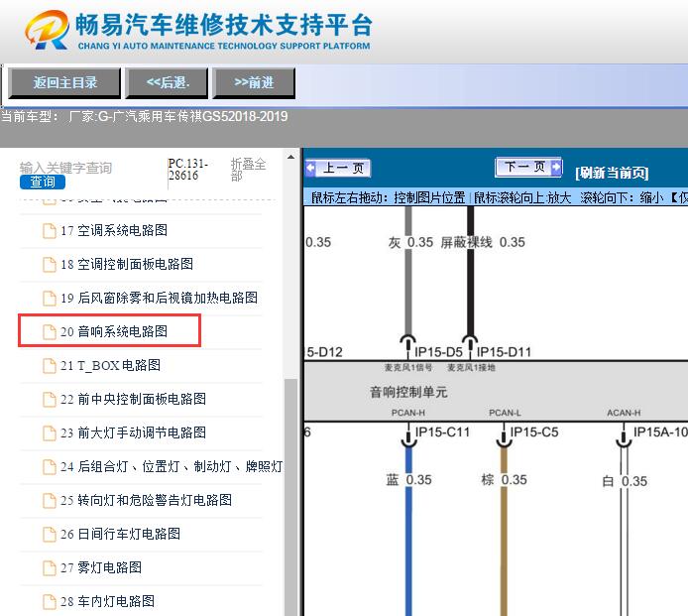The image size is (688, 616).
Task: Select 20 音响系统电路图 entry
Action: click(x=109, y=330)
